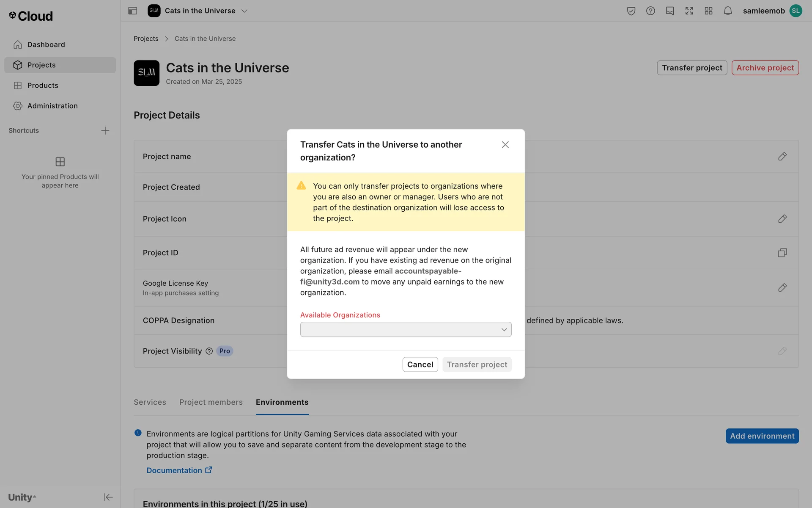Expand the Cats in the Universe project selector

point(244,11)
